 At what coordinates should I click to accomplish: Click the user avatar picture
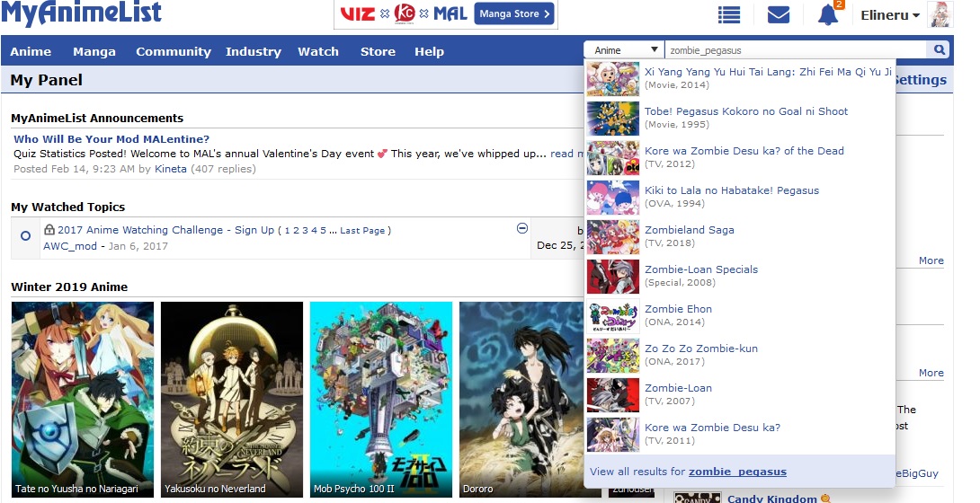click(x=939, y=15)
